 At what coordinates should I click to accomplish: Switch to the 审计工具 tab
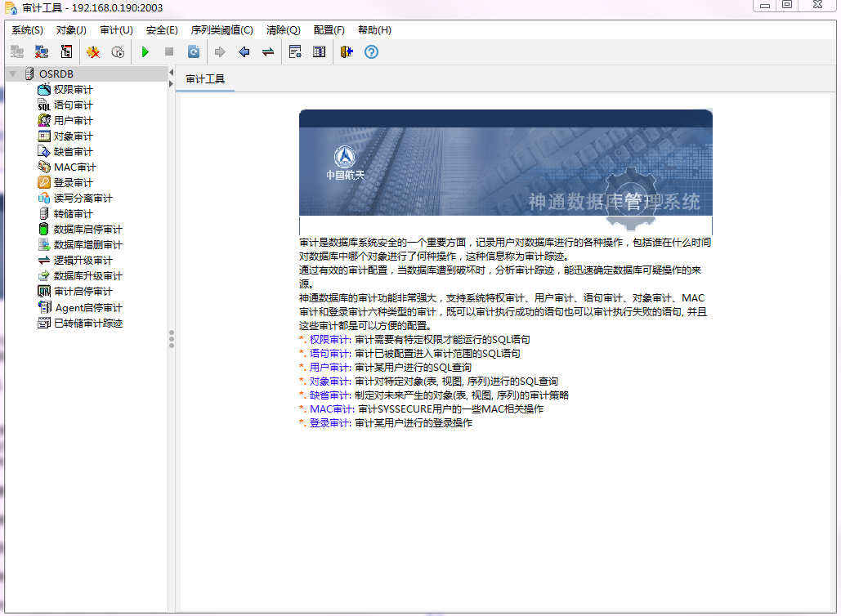[x=205, y=79]
